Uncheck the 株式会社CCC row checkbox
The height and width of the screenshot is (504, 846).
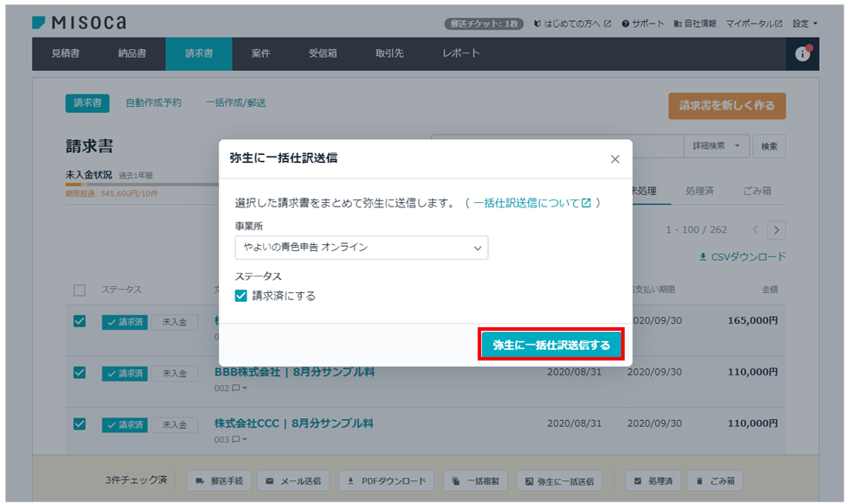pyautogui.click(x=80, y=424)
